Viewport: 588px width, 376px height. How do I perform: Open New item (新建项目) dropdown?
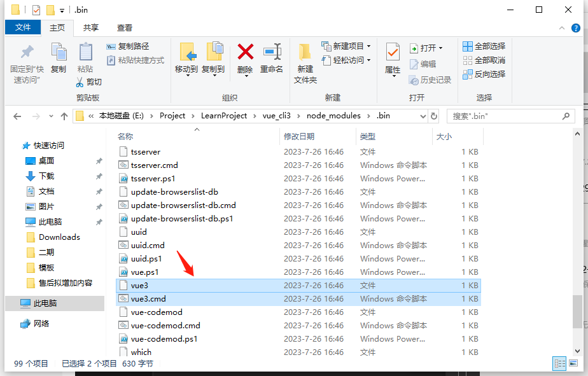coord(346,46)
